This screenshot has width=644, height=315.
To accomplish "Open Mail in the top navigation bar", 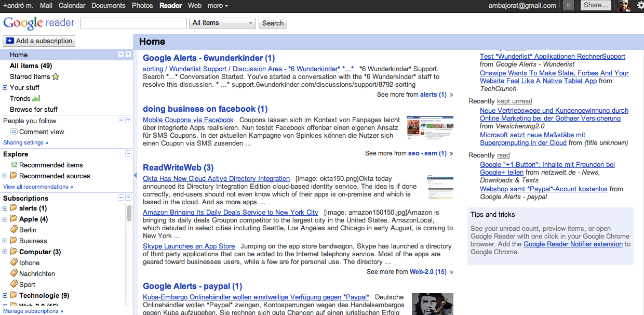I will click(x=46, y=6).
